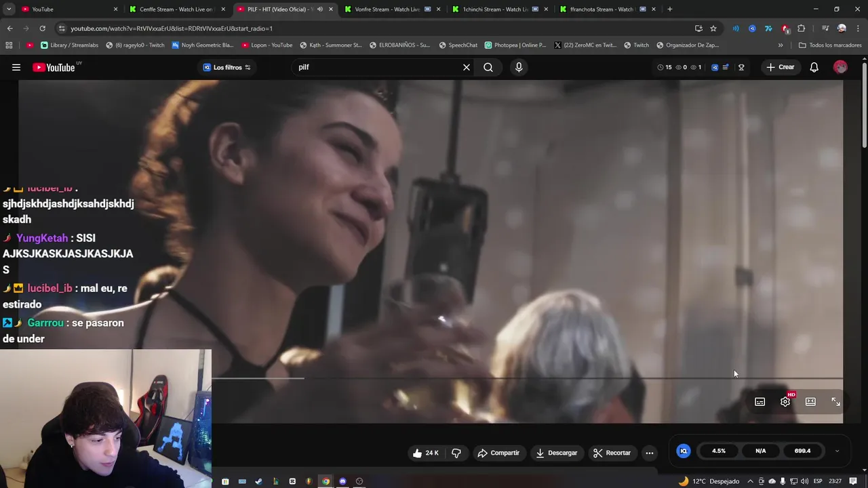This screenshot has height=488, width=868.
Task: Open Steam from the taskbar
Action: [258, 481]
